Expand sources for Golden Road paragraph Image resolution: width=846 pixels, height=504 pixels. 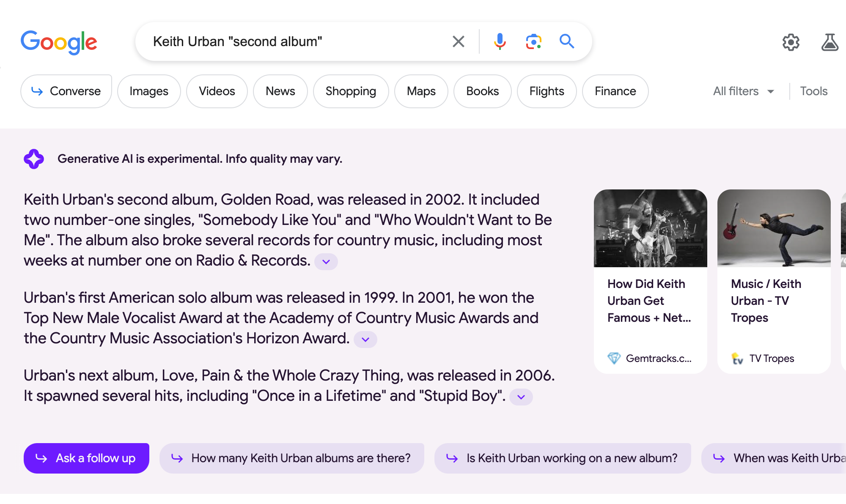(x=326, y=262)
